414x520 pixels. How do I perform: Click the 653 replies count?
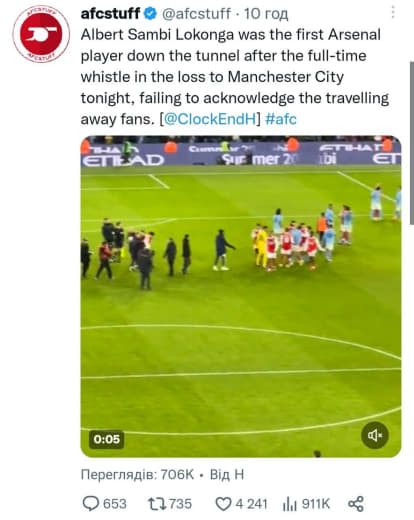pyautogui.click(x=115, y=504)
